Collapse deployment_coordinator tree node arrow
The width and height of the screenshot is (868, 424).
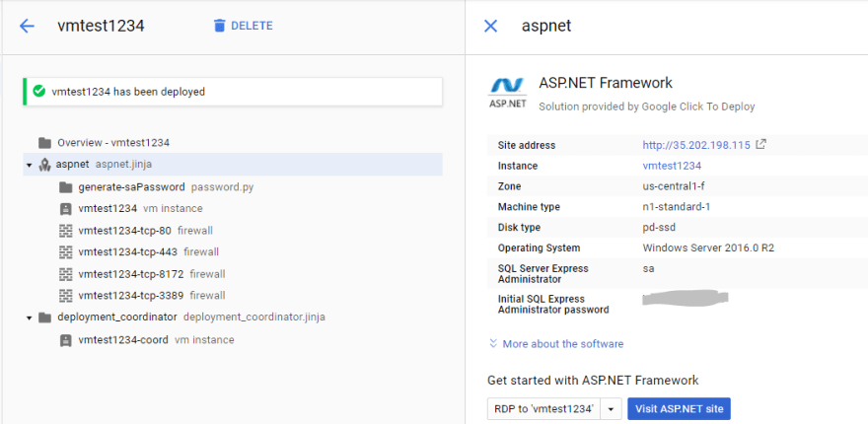point(29,318)
